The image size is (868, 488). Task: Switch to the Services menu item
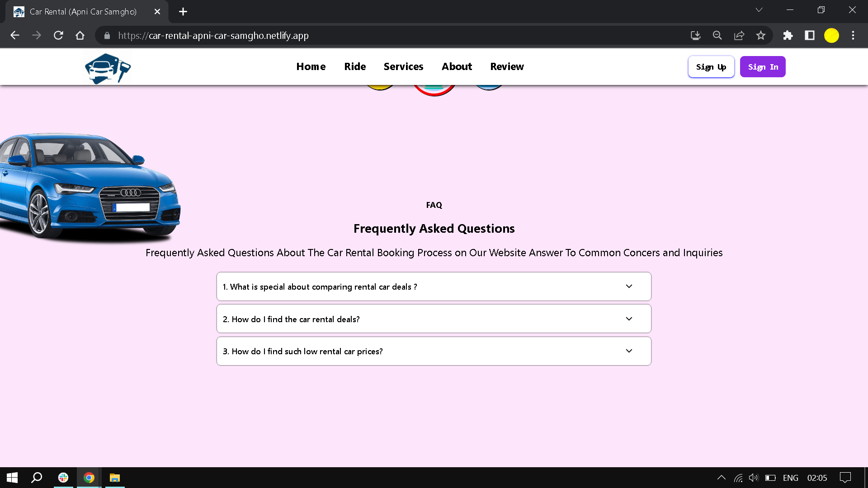[x=403, y=66]
